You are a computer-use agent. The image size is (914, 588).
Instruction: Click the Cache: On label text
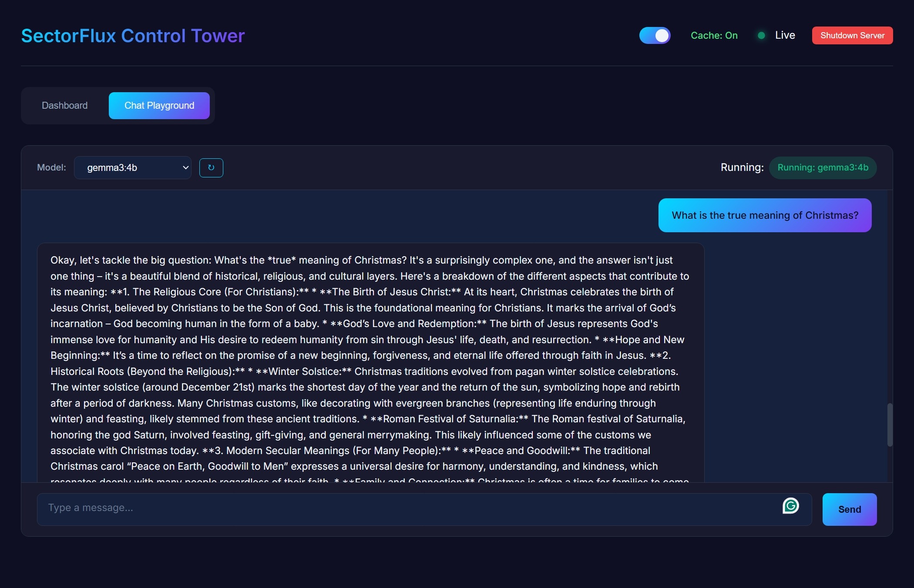(x=714, y=35)
